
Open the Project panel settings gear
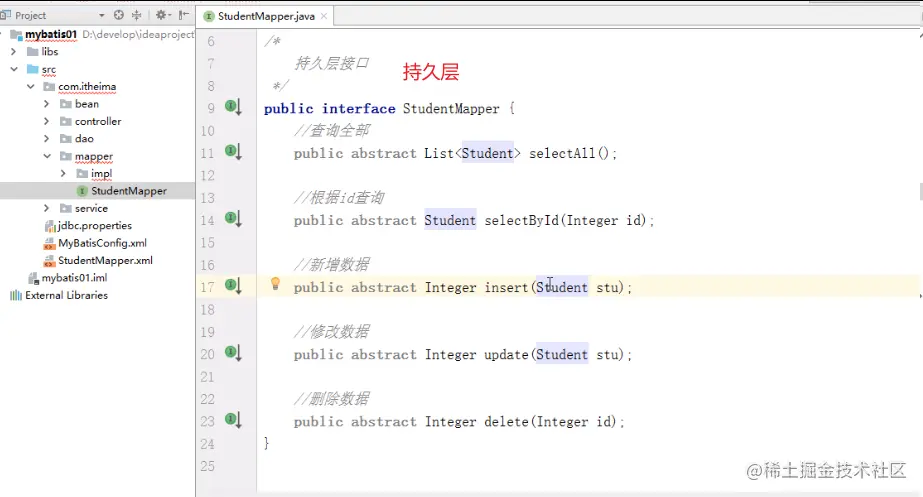click(161, 15)
